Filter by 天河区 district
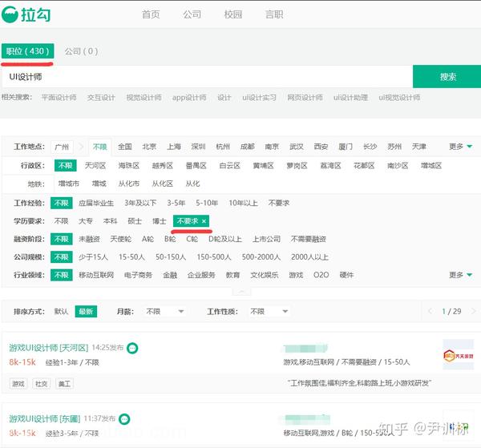Image resolution: width=481 pixels, height=448 pixels. (x=95, y=166)
